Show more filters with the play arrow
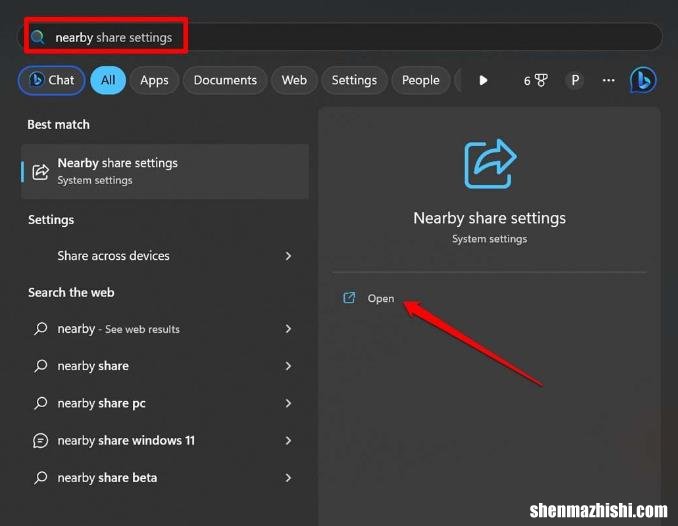678x526 pixels. (483, 80)
